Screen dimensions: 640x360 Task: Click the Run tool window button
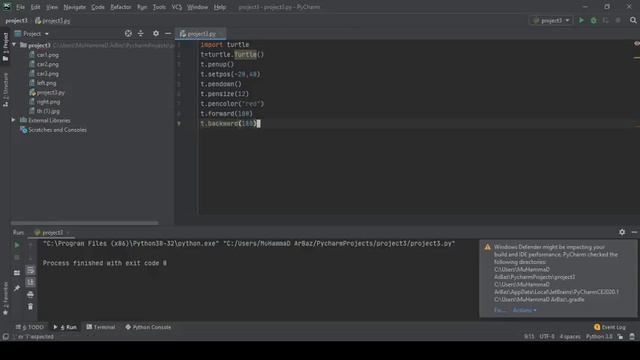click(65, 327)
